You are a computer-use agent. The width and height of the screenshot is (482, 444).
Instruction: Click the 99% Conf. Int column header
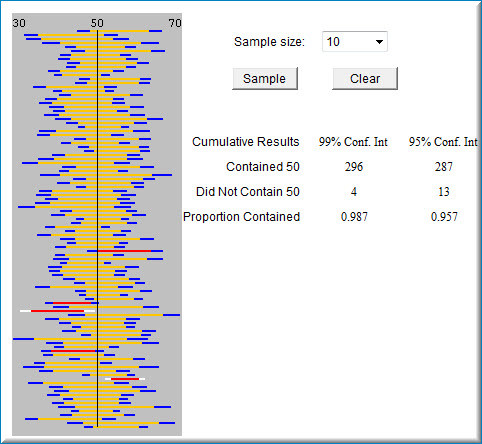pyautogui.click(x=353, y=142)
